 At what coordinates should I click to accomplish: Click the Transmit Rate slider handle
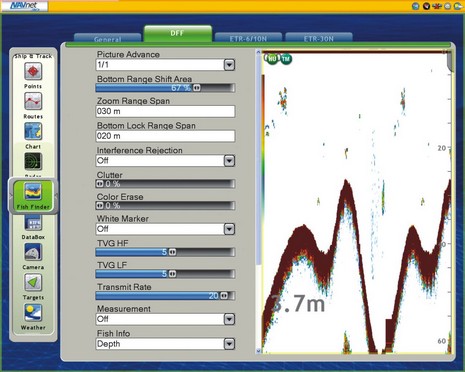point(224,296)
